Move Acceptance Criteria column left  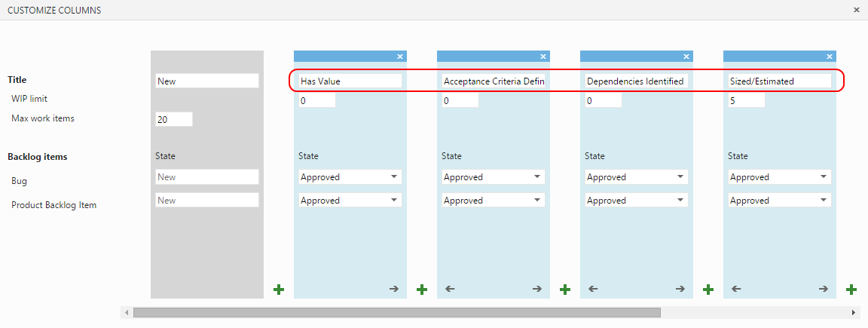pyautogui.click(x=450, y=289)
